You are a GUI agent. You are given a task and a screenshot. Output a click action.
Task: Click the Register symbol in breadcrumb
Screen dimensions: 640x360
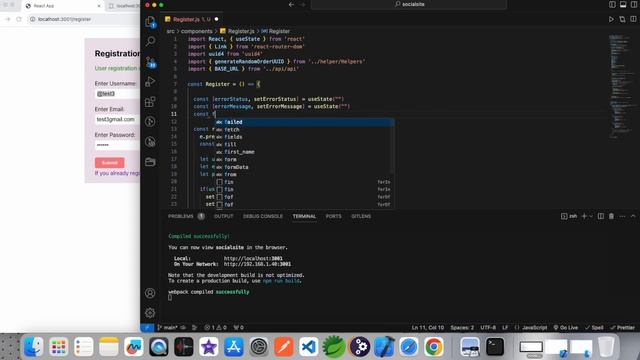pos(276,31)
